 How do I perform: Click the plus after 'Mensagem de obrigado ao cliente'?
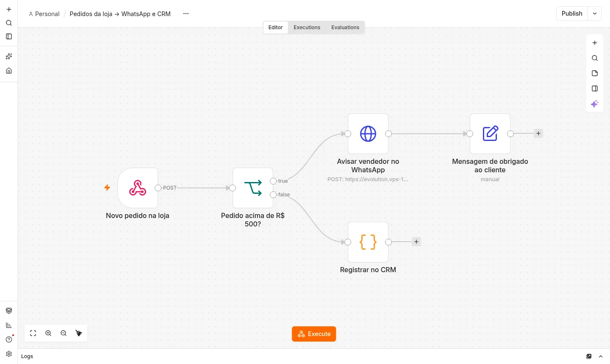538,133
